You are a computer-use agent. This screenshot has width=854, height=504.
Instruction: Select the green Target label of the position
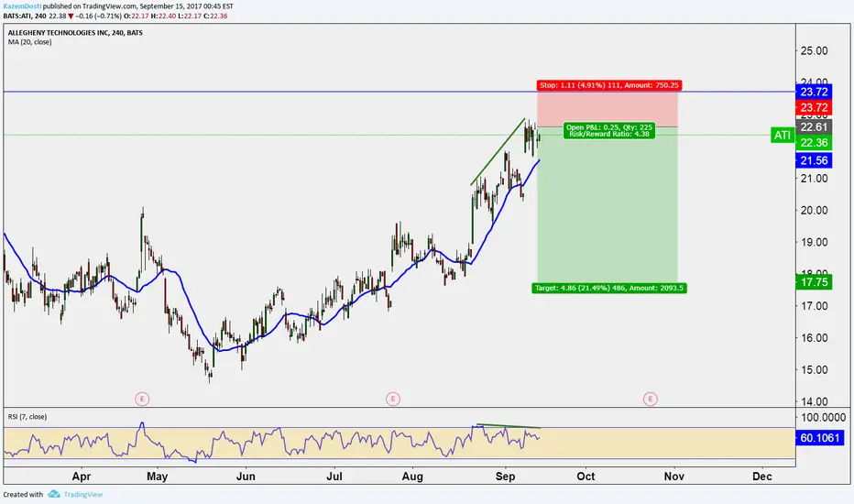point(609,288)
